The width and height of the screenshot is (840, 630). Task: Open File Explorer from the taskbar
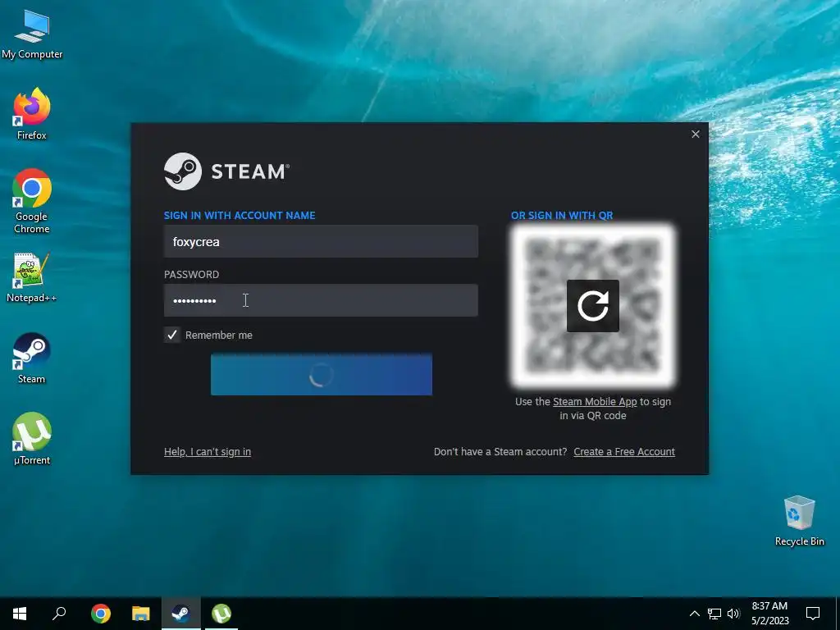pyautogui.click(x=141, y=614)
